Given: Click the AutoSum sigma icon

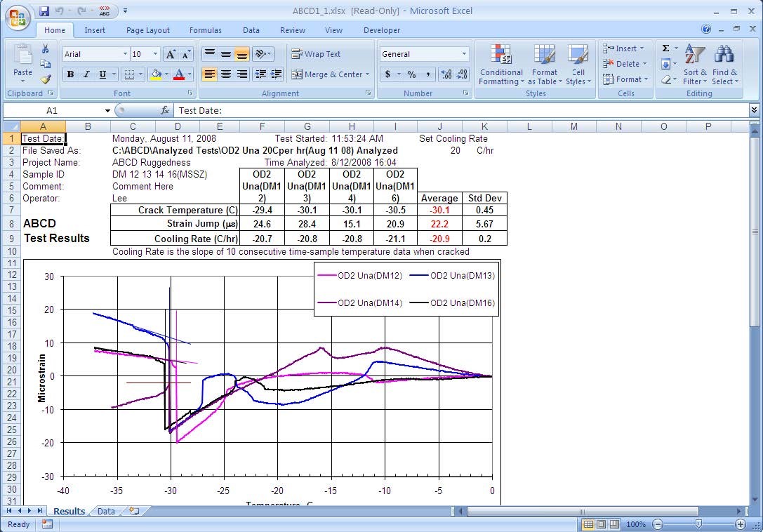Looking at the screenshot, I should [x=665, y=48].
